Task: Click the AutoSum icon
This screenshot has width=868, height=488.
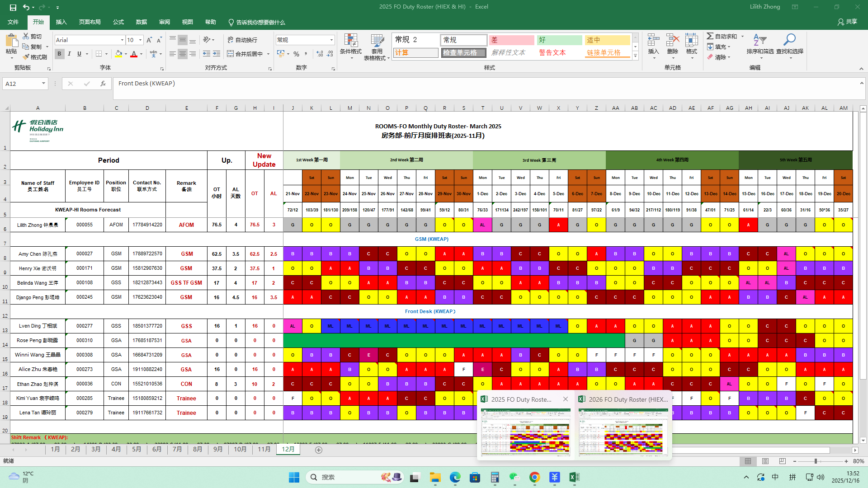Action: [710, 36]
